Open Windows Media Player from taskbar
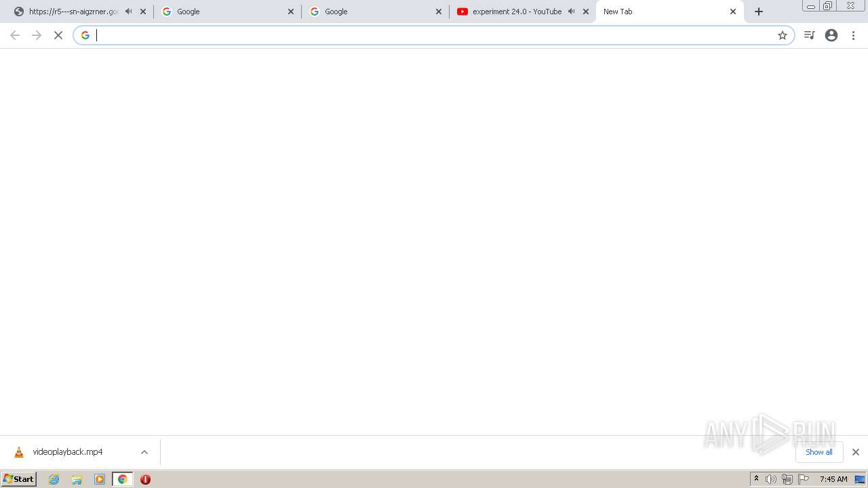868x488 pixels. click(x=100, y=479)
